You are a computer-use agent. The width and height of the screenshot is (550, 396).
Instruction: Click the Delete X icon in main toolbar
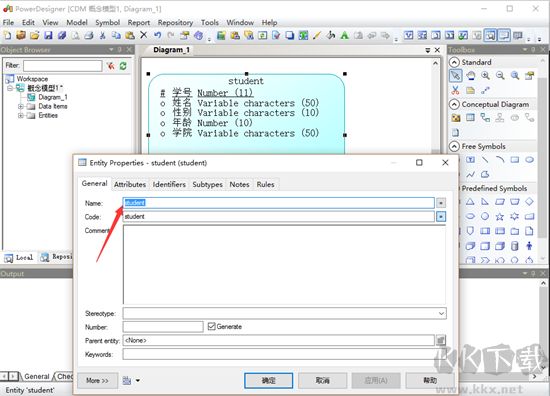(143, 35)
